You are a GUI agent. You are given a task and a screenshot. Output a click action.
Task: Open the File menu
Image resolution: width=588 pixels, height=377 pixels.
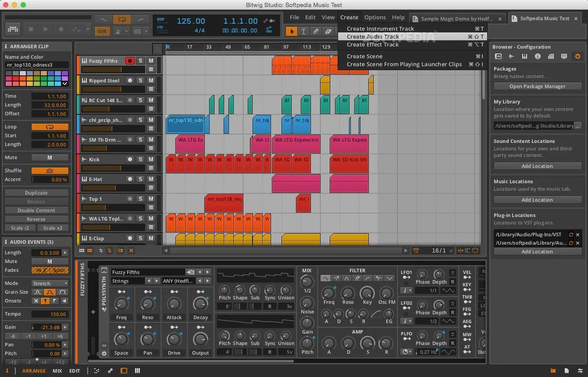[x=294, y=18]
